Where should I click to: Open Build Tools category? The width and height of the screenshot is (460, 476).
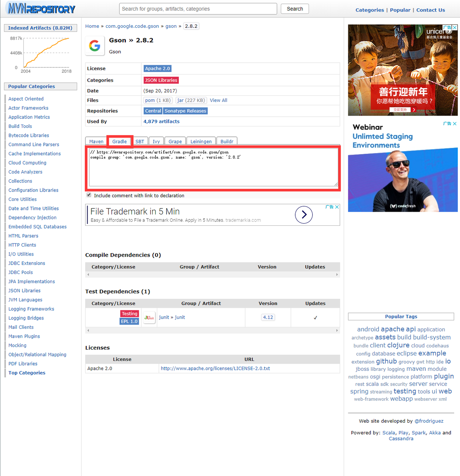click(x=20, y=126)
